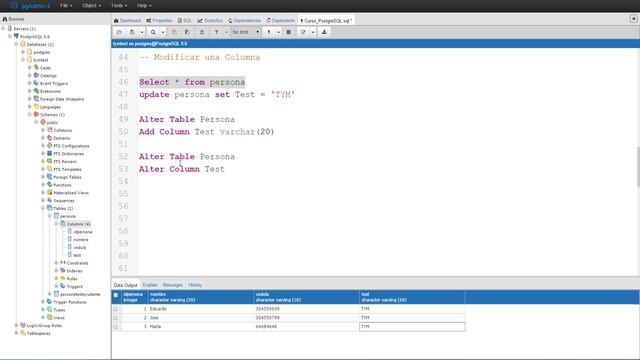Select the idpersona column in tree
640x360 pixels.
pos(83,232)
